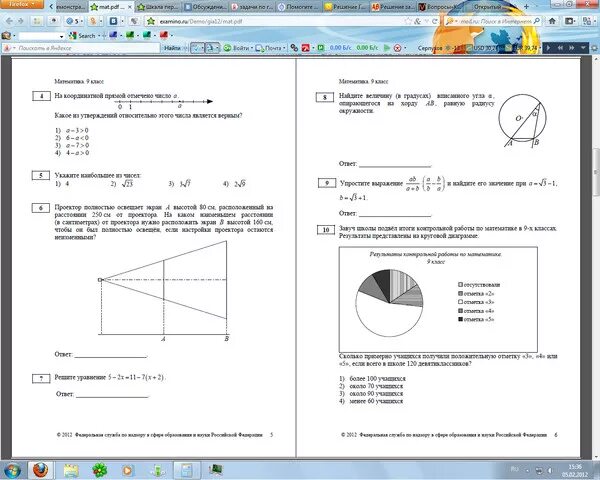The height and width of the screenshot is (480, 600).
Task: Expand the Google toolbar search box dropdown
Action: [x=61, y=36]
